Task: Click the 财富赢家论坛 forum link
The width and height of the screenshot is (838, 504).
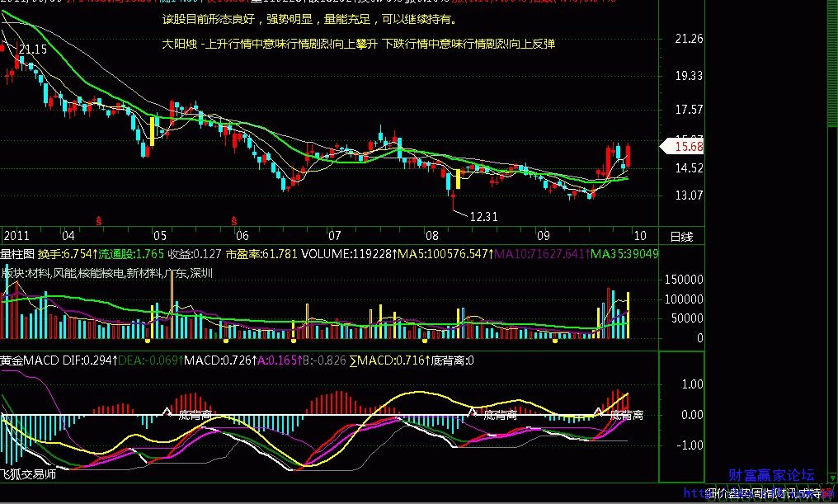Action: [x=771, y=476]
